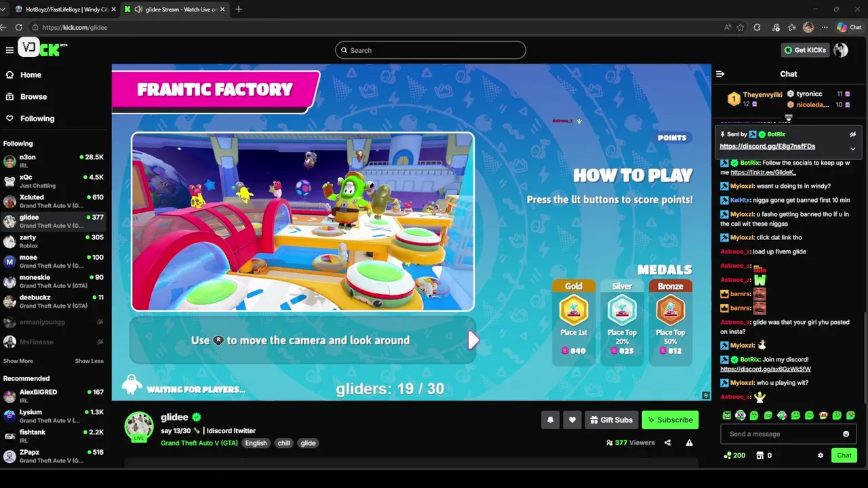This screenshot has height=488, width=868.
Task: Open pinned discord.gg/E8g7nsfFDs link
Action: 767,146
